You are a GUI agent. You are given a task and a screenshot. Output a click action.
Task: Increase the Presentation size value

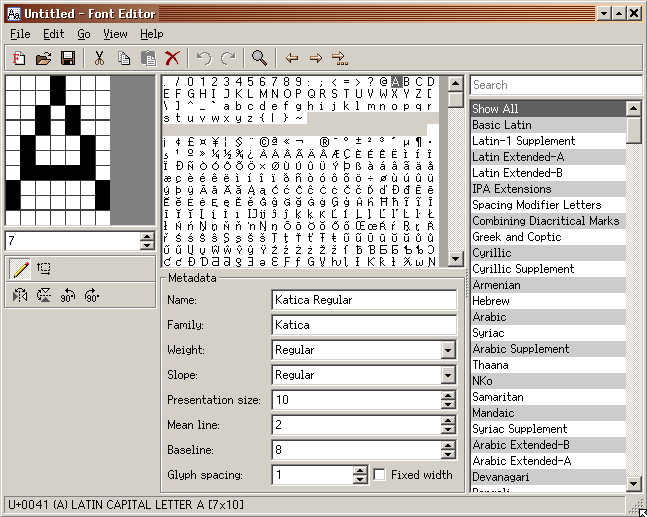click(448, 395)
